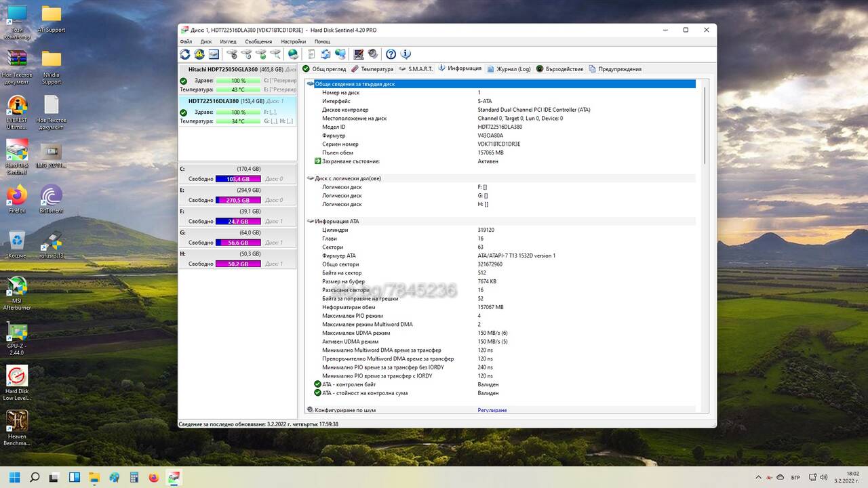The height and width of the screenshot is (488, 868).
Task: Collapse the Общи сведения за твърдия диск section
Action: pos(311,84)
